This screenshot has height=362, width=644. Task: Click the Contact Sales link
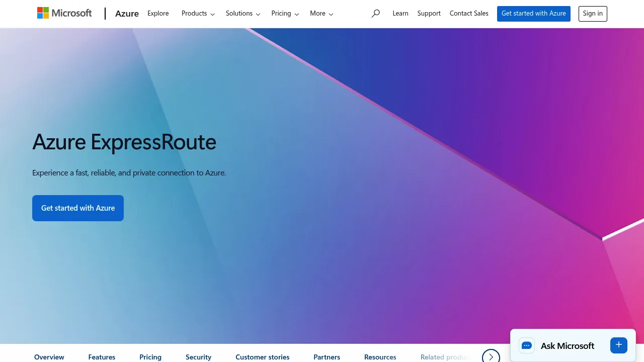click(x=469, y=14)
